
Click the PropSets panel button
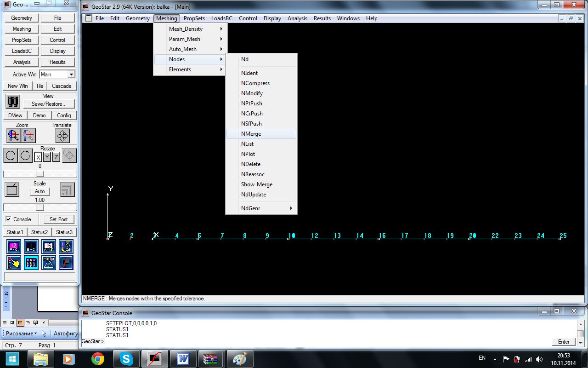22,40
